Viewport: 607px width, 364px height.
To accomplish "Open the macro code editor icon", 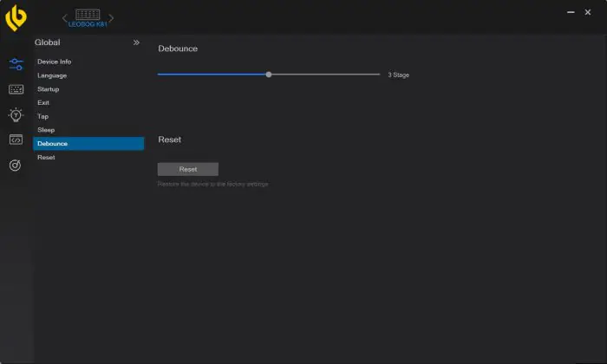I will pyautogui.click(x=16, y=140).
